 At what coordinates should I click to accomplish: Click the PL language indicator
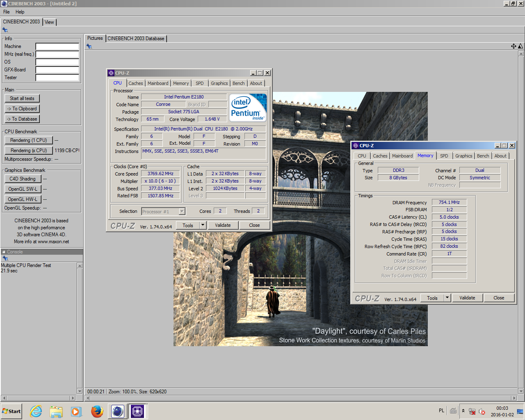[x=441, y=411]
